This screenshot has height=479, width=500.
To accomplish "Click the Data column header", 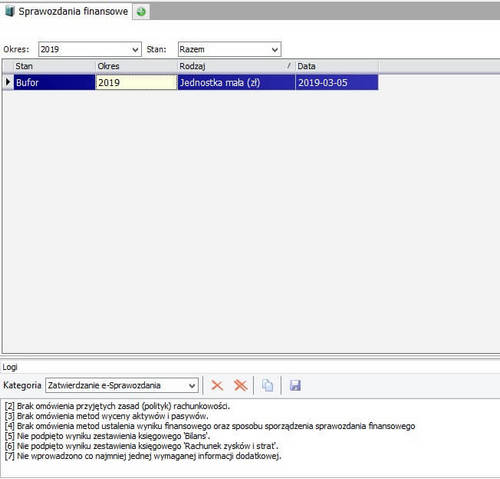I will pos(337,66).
